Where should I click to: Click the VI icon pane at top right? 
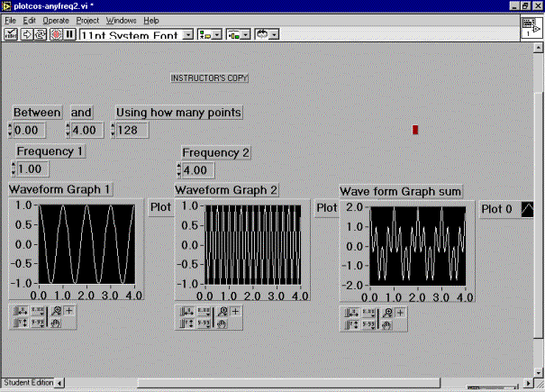531,27
